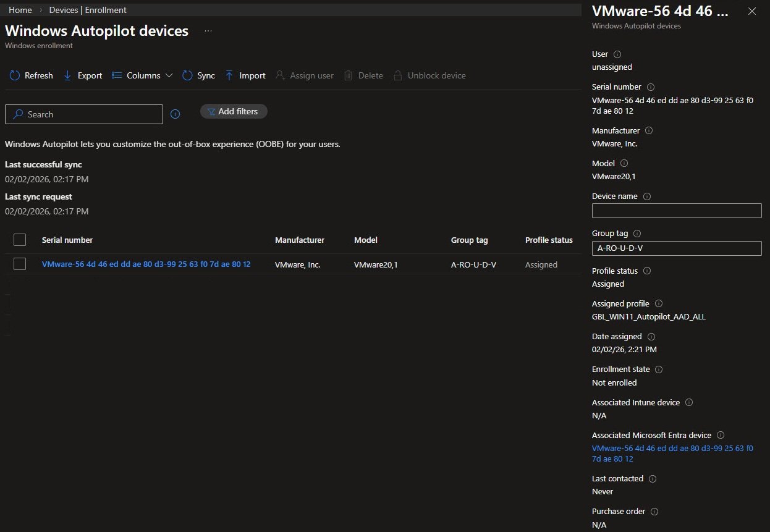Click info icon next to search box
The height and width of the screenshot is (532, 770).
175,114
